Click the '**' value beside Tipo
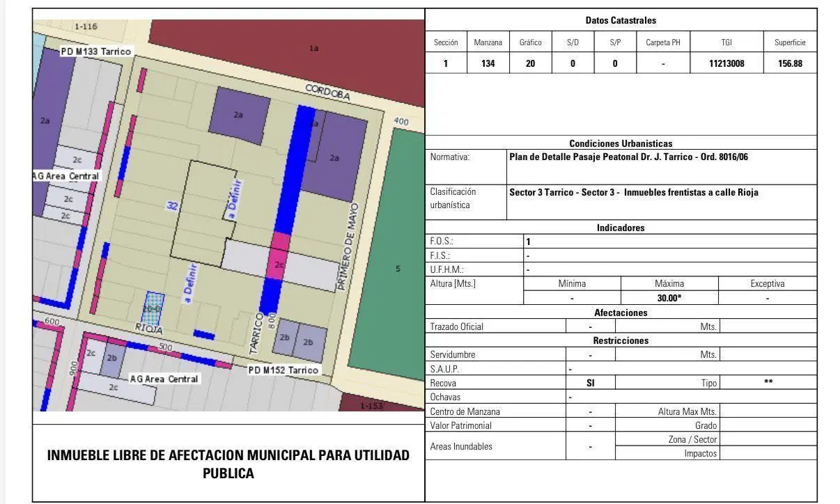This screenshot has height=504, width=840. pos(768,382)
